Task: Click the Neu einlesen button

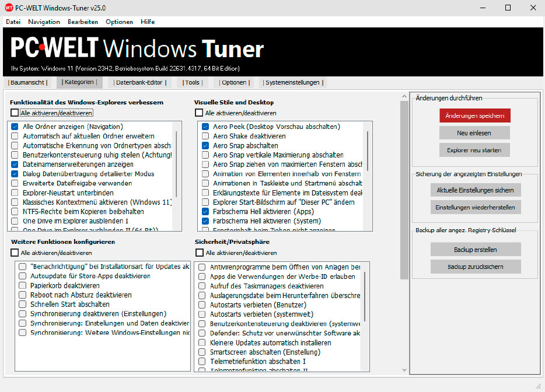Action: coord(474,133)
